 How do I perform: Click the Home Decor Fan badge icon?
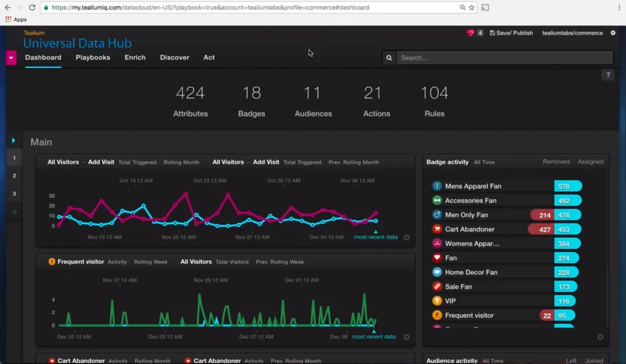click(437, 272)
